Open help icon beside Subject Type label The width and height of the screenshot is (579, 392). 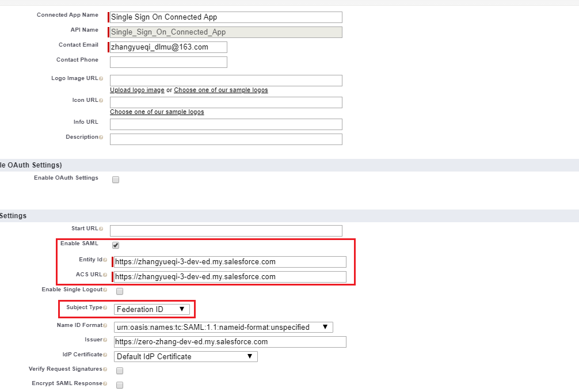pos(105,308)
